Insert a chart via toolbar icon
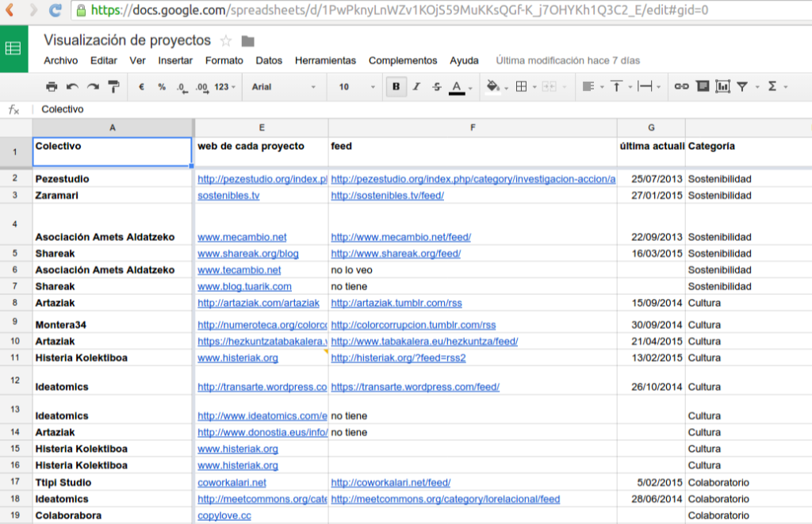The image size is (812, 524). pyautogui.click(x=722, y=86)
